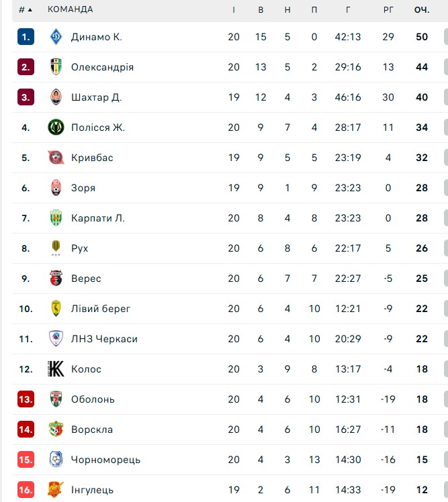This screenshot has width=448, height=502.
Task: Click the Шахтар Д. team logo
Action: coord(56,97)
